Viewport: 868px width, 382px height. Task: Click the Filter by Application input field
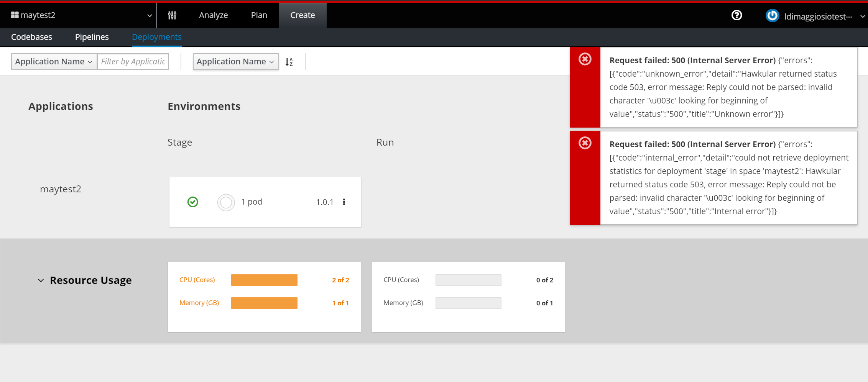click(133, 61)
